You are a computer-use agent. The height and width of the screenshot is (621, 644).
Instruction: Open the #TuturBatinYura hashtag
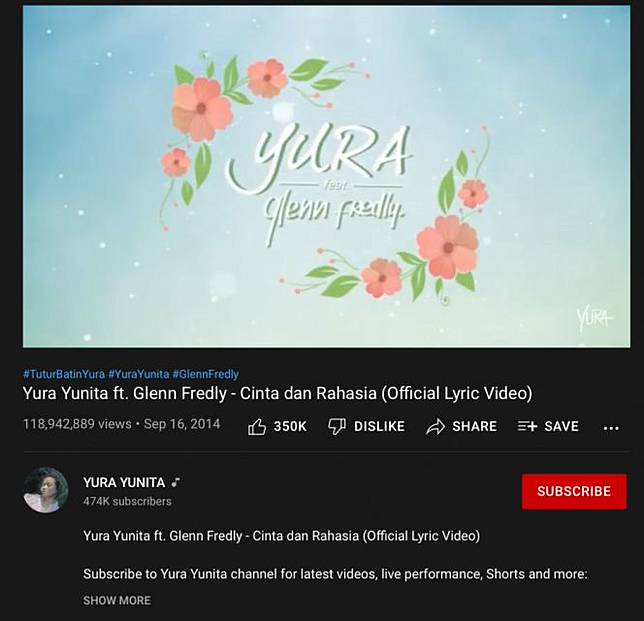click(64, 374)
